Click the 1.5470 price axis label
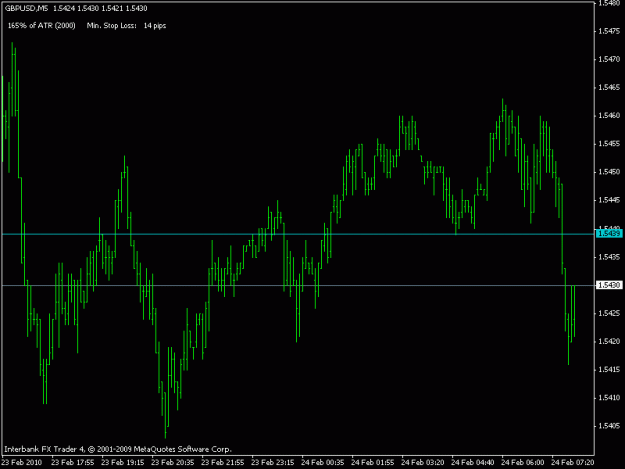 pos(609,59)
